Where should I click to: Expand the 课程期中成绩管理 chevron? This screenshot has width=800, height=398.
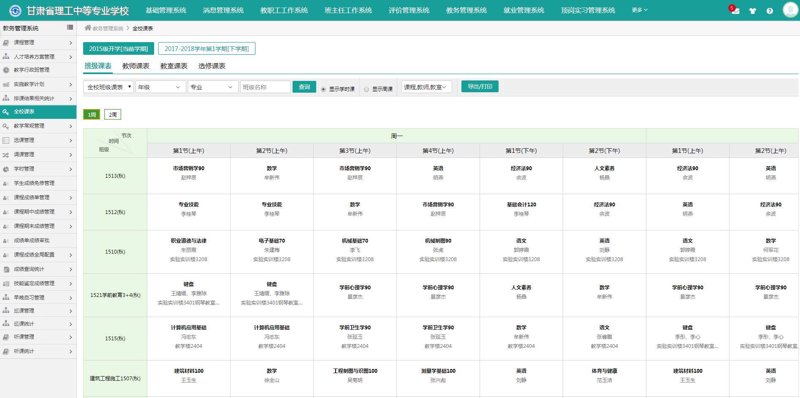(x=70, y=211)
